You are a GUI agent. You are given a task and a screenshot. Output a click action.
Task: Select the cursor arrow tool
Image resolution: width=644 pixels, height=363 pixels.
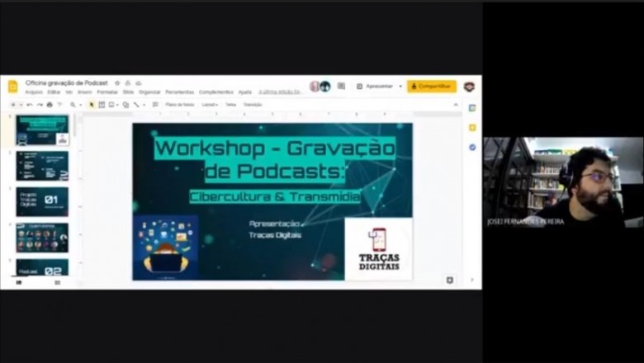click(x=92, y=105)
